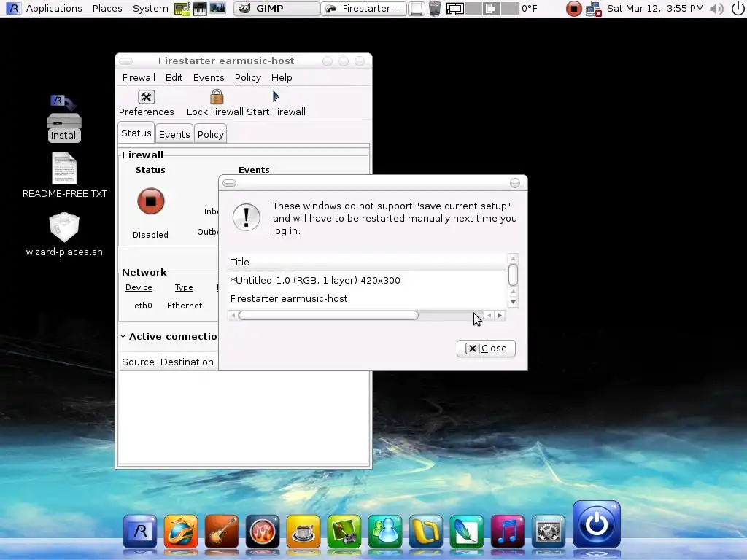The width and height of the screenshot is (747, 560).
Task: Open the blue feather writer dock icon
Action: click(x=466, y=531)
